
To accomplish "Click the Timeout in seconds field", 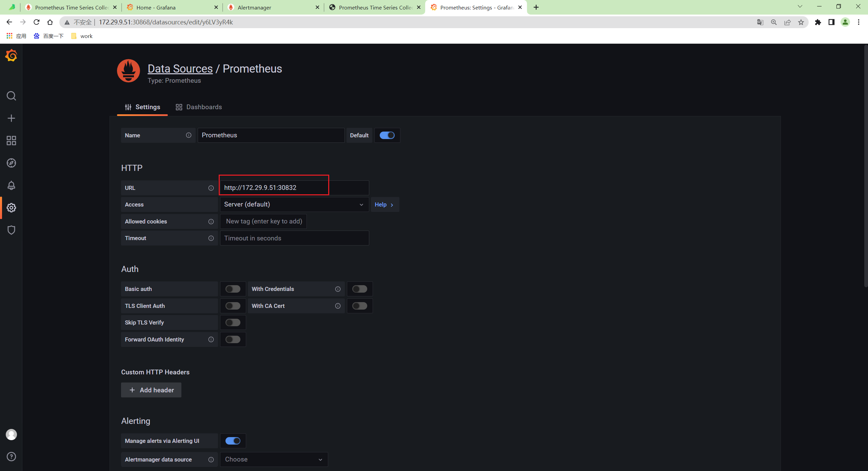I will pos(294,238).
